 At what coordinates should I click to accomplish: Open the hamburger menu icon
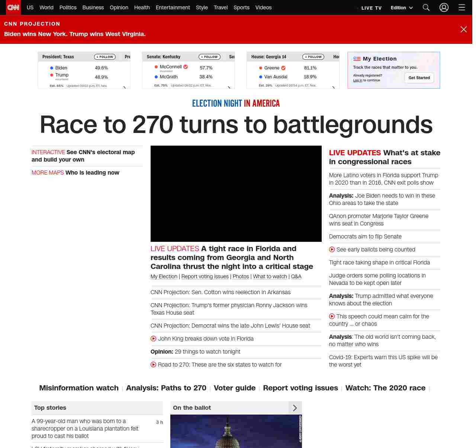click(462, 7)
